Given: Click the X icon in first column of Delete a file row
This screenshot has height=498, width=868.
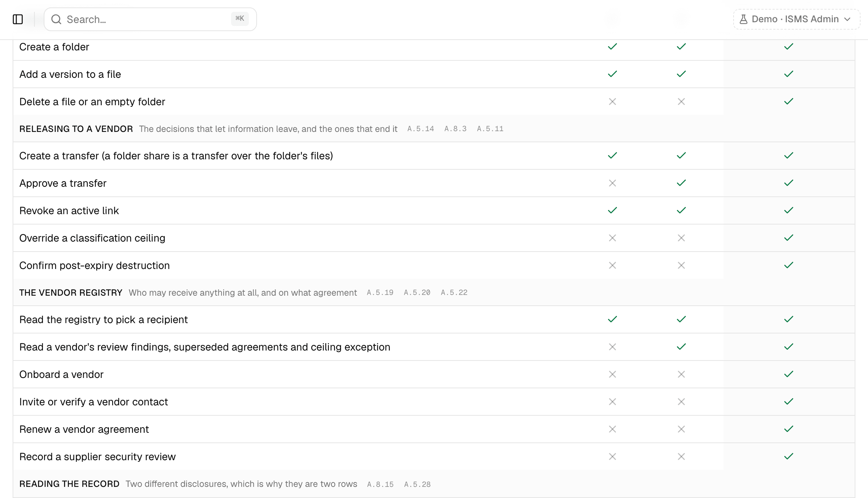Looking at the screenshot, I should click(612, 102).
